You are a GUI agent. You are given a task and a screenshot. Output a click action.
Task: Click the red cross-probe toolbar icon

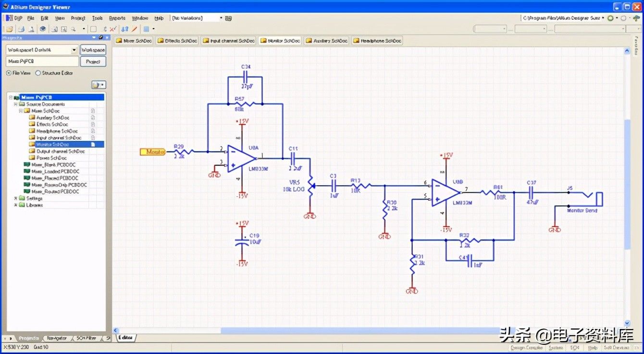[112, 29]
